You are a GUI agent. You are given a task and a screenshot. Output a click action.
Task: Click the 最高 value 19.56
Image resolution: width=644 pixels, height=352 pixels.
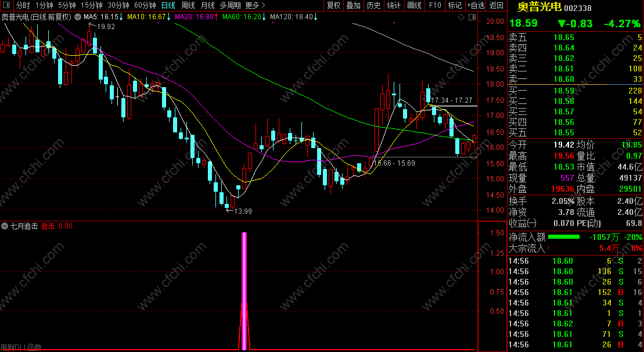[563, 156]
